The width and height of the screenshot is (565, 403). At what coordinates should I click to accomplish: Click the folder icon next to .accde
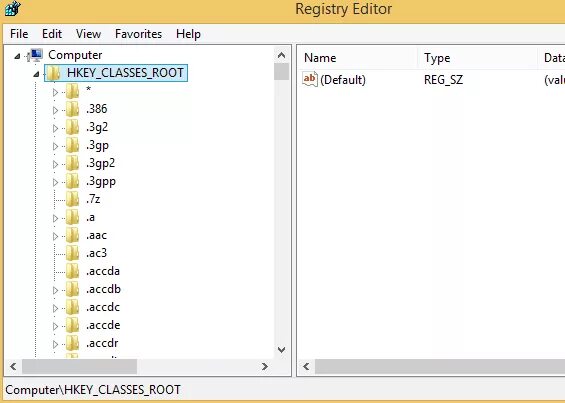72,326
